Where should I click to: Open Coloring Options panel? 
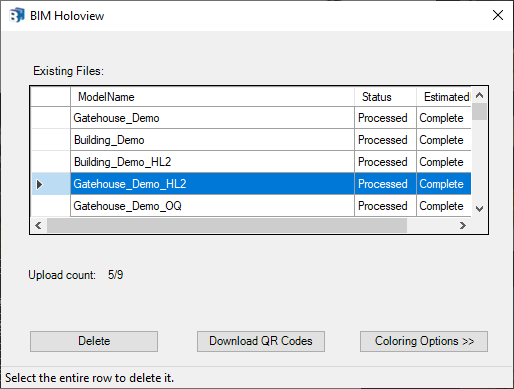tap(424, 341)
